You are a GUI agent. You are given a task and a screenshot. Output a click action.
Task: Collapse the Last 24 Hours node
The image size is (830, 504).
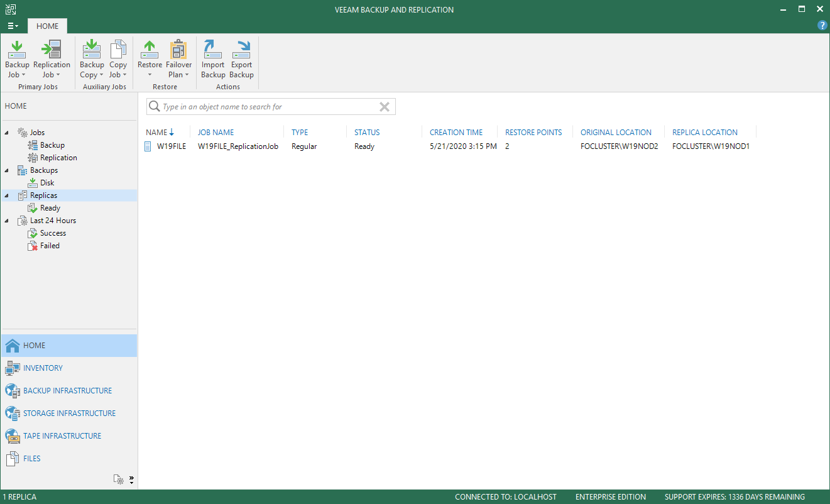7,221
